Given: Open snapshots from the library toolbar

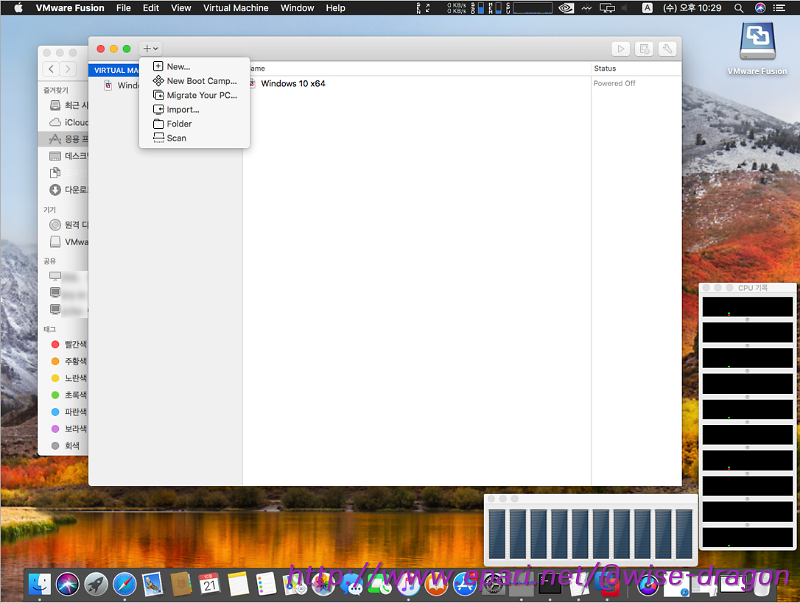Looking at the screenshot, I should pyautogui.click(x=644, y=48).
